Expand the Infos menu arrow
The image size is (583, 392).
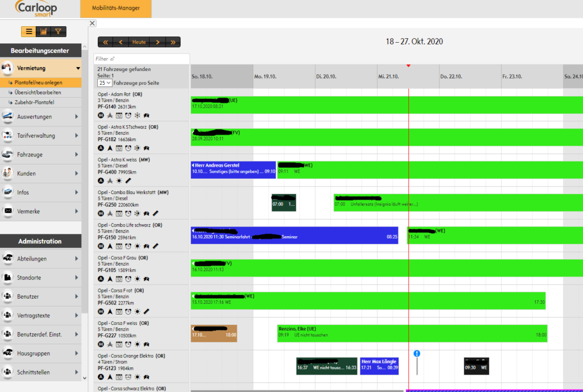(x=77, y=192)
